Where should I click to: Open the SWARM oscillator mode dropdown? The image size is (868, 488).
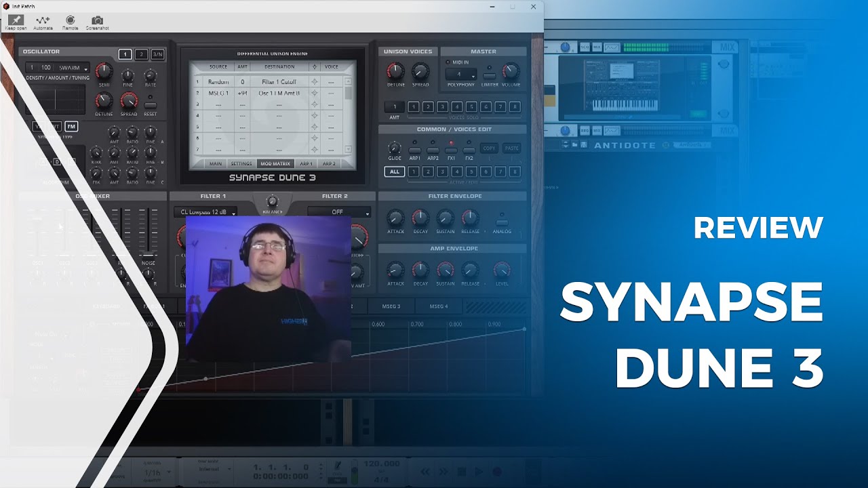tap(73, 68)
